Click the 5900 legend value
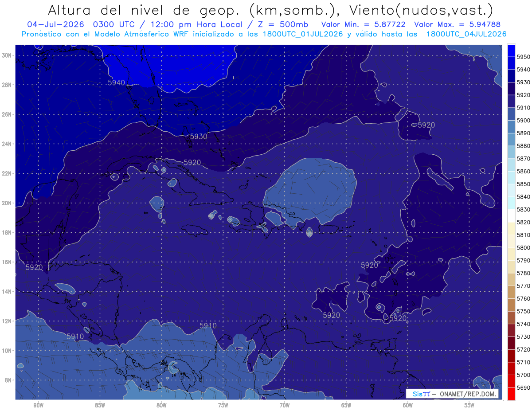This screenshot has height=411, width=532. pos(524,121)
